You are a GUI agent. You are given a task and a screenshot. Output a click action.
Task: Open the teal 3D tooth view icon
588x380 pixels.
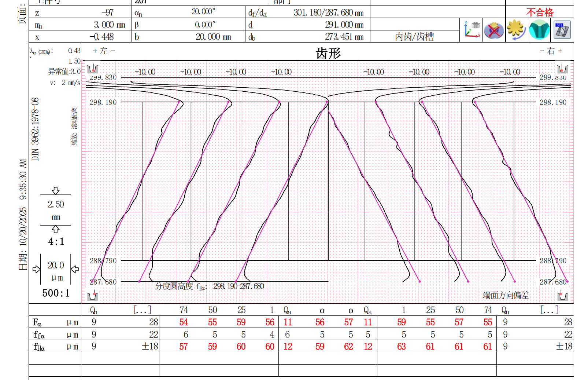click(539, 30)
